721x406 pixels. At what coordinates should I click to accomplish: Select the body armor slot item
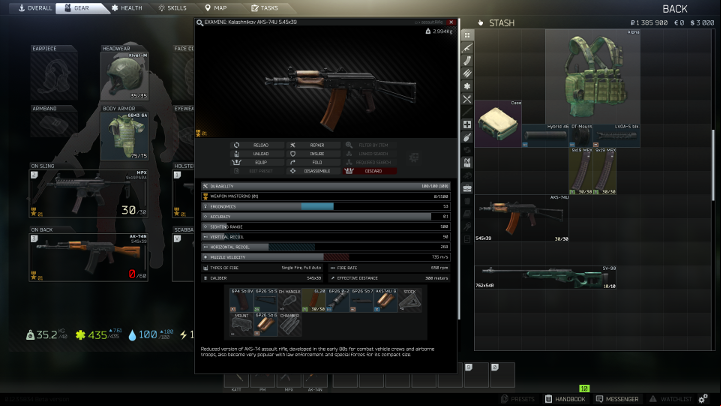pyautogui.click(x=125, y=136)
